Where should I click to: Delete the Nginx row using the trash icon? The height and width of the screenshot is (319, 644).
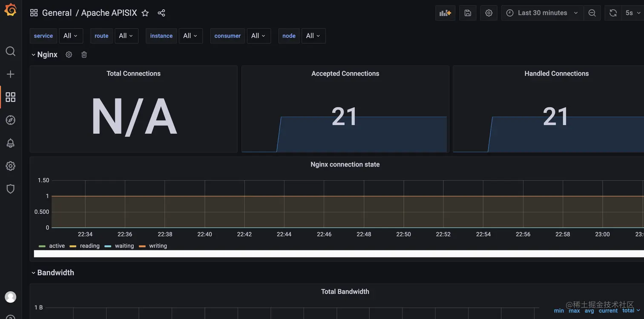click(84, 54)
